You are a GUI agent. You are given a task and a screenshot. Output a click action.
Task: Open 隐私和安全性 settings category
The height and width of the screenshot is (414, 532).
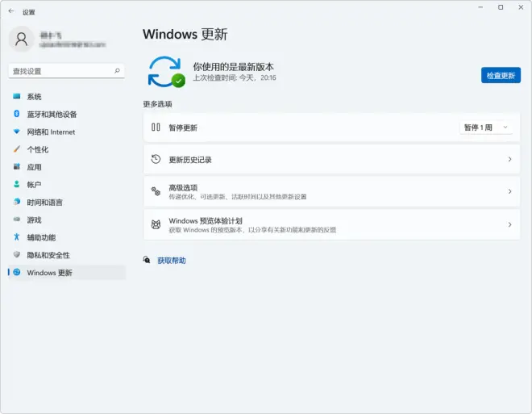pyautogui.click(x=67, y=255)
